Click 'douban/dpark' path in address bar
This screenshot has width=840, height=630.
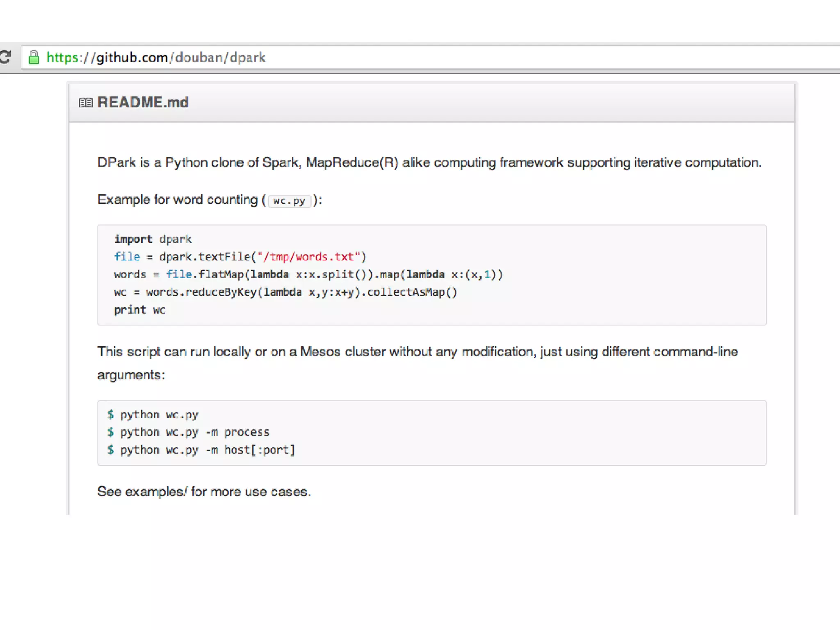click(x=220, y=57)
